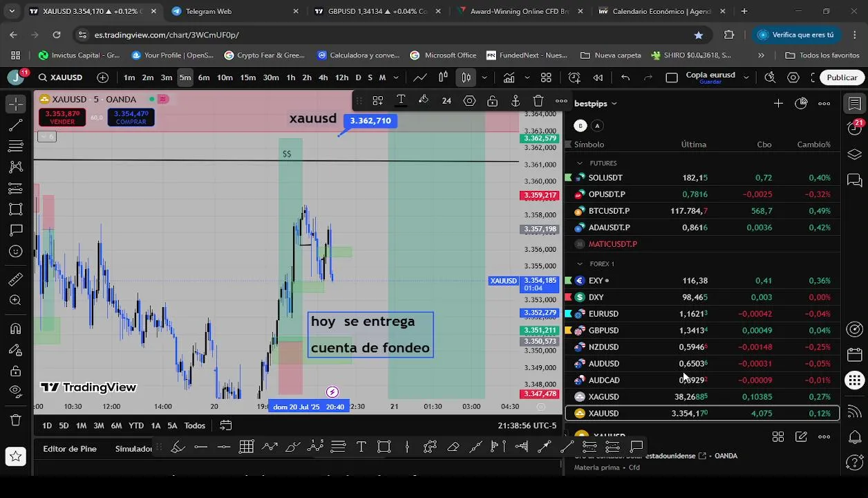This screenshot has height=498, width=868.
Task: Click the XAUUSD symbol search
Action: click(x=61, y=77)
